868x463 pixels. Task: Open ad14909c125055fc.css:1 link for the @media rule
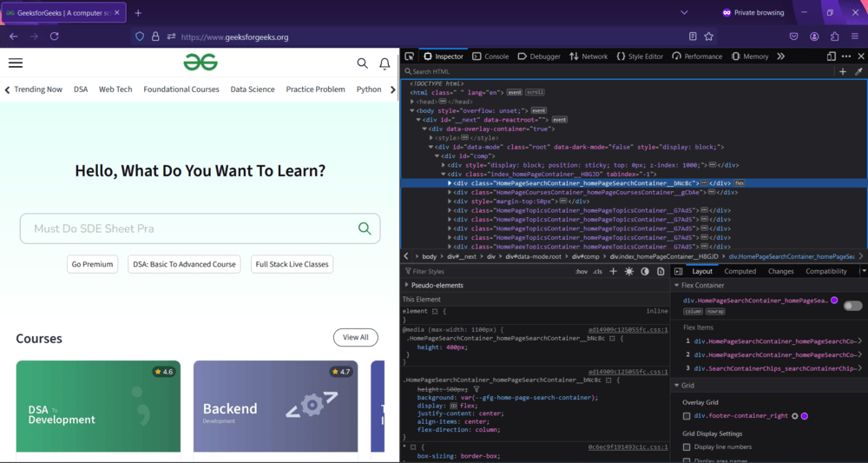pos(628,329)
